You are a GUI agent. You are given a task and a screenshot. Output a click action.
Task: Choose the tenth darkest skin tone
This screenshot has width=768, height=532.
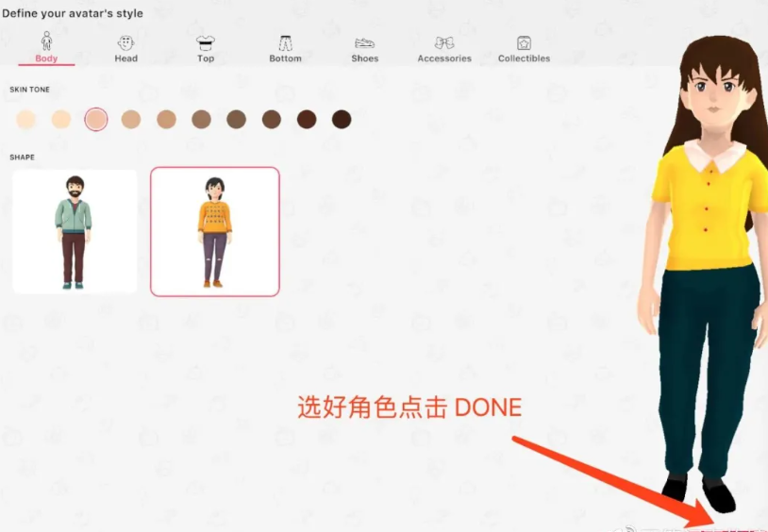[342, 119]
